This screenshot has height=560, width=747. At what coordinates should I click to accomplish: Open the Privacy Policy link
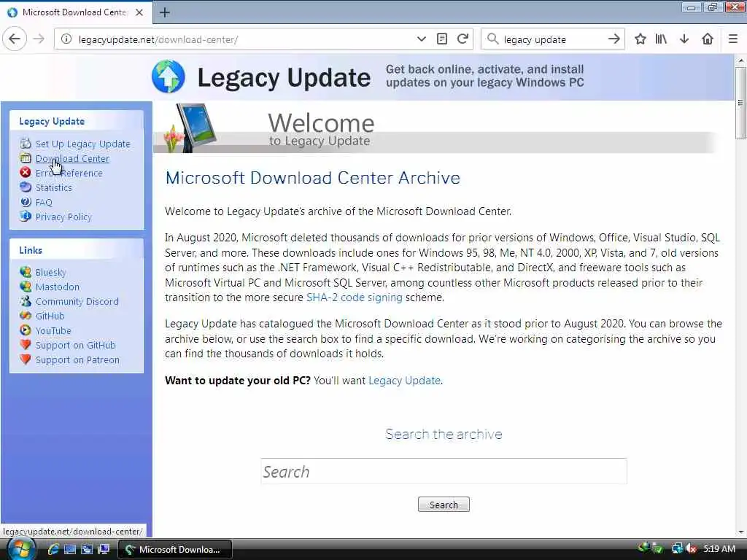[x=63, y=217]
